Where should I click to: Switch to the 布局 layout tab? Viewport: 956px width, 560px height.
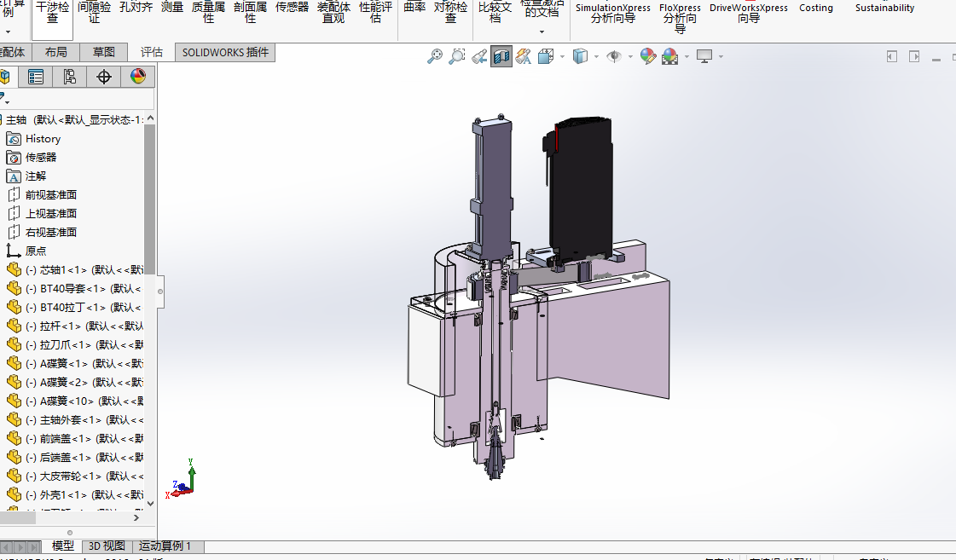click(56, 52)
